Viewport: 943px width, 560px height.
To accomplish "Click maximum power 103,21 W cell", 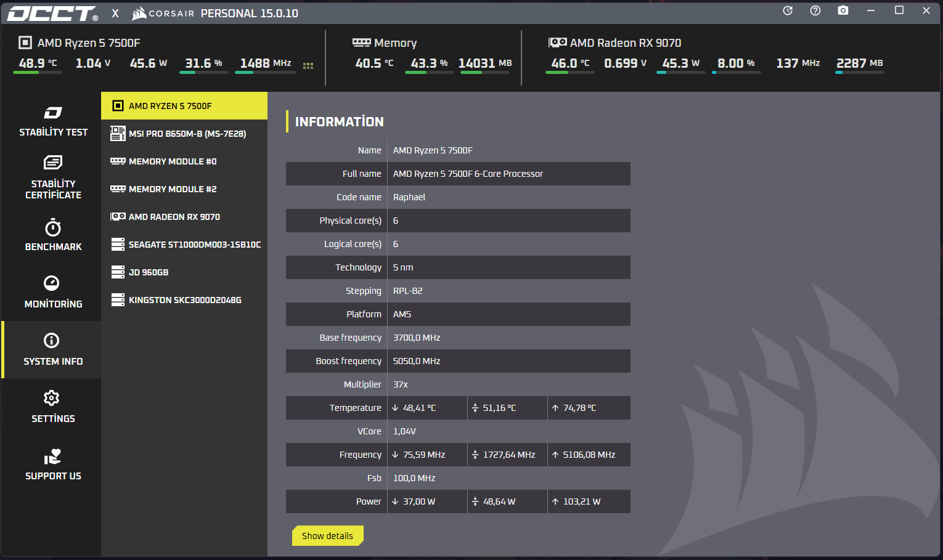I will [589, 501].
